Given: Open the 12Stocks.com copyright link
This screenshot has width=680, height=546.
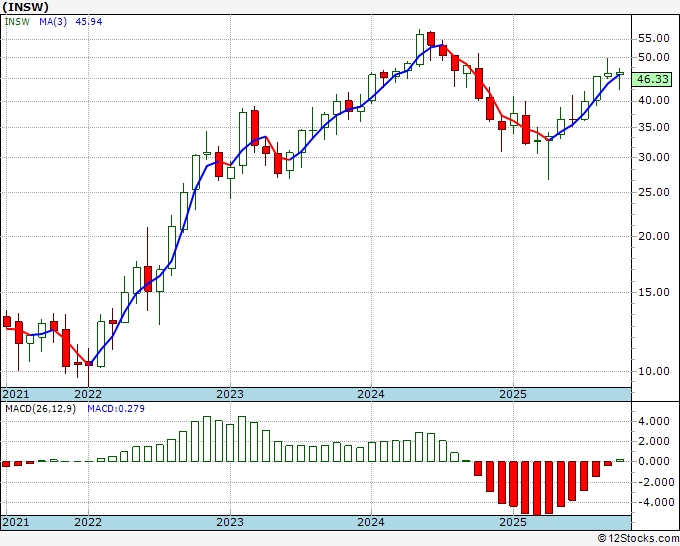Looking at the screenshot, I should 638,539.
